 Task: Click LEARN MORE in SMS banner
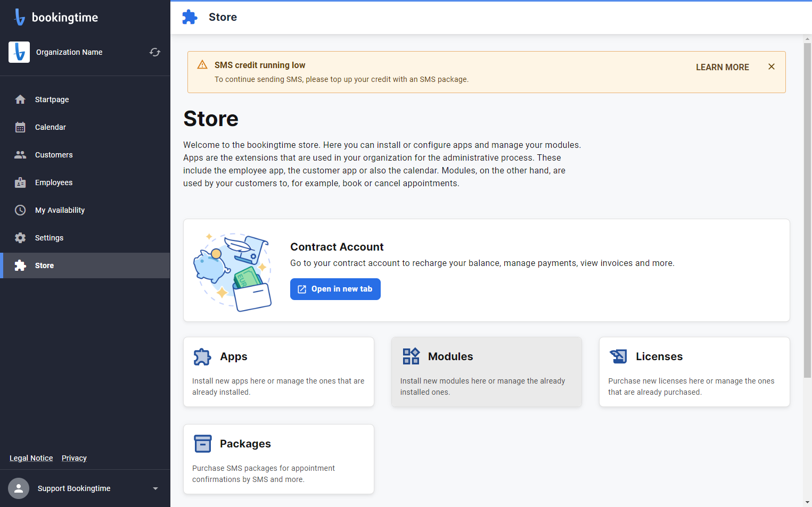click(x=723, y=67)
